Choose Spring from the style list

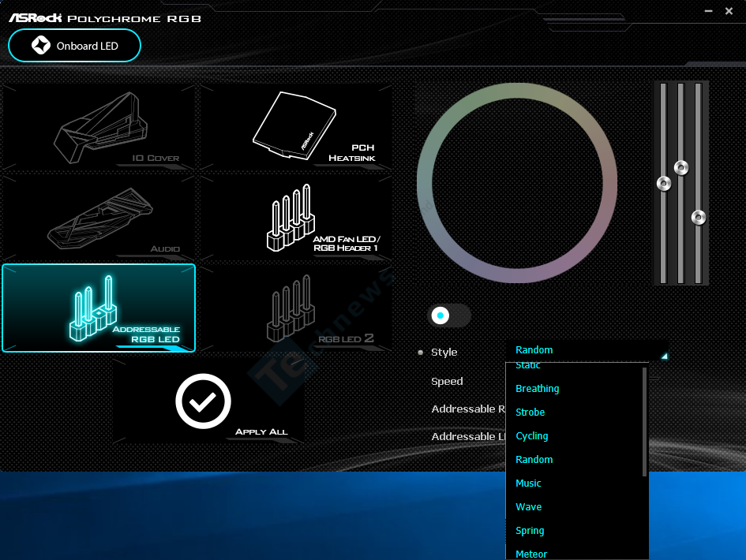point(530,531)
